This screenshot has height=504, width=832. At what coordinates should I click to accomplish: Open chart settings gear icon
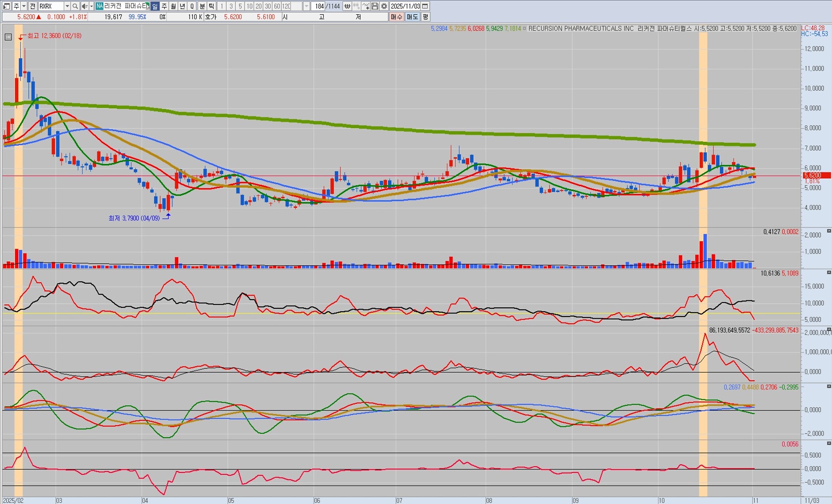click(x=384, y=6)
